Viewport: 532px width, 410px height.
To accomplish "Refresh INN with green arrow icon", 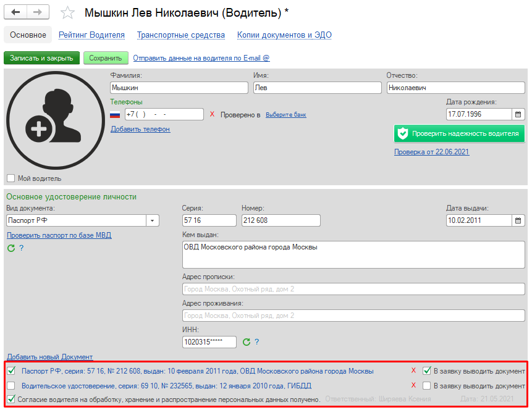I will pyautogui.click(x=247, y=342).
